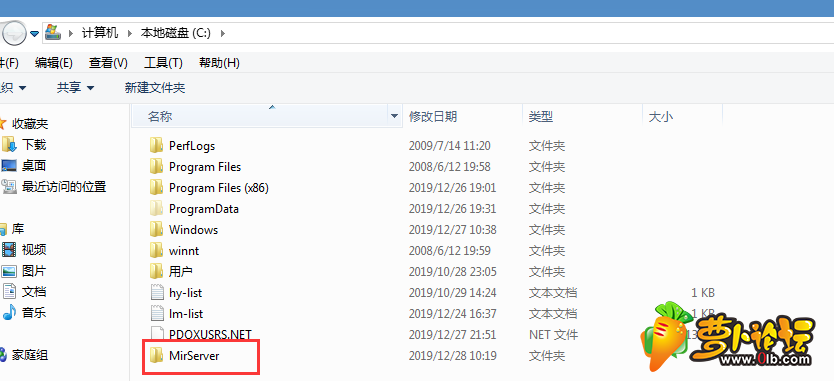Expand arrow after 计算机 in address bar

(x=129, y=33)
